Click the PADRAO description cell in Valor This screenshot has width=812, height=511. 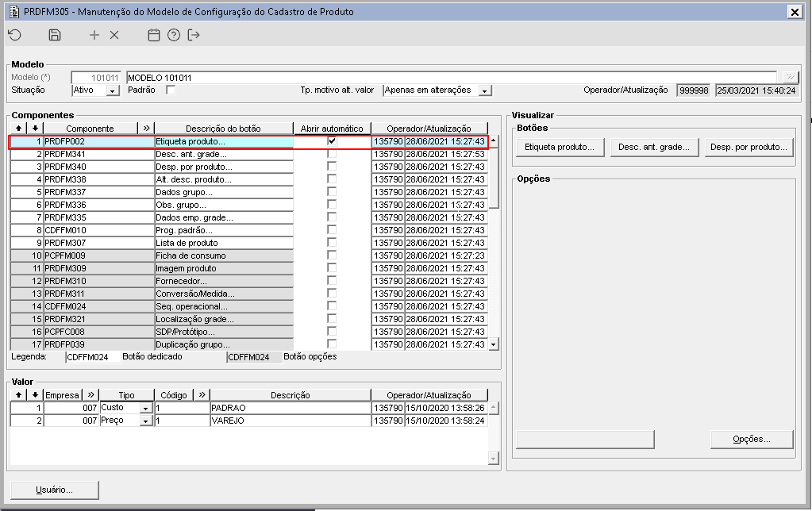click(x=290, y=408)
